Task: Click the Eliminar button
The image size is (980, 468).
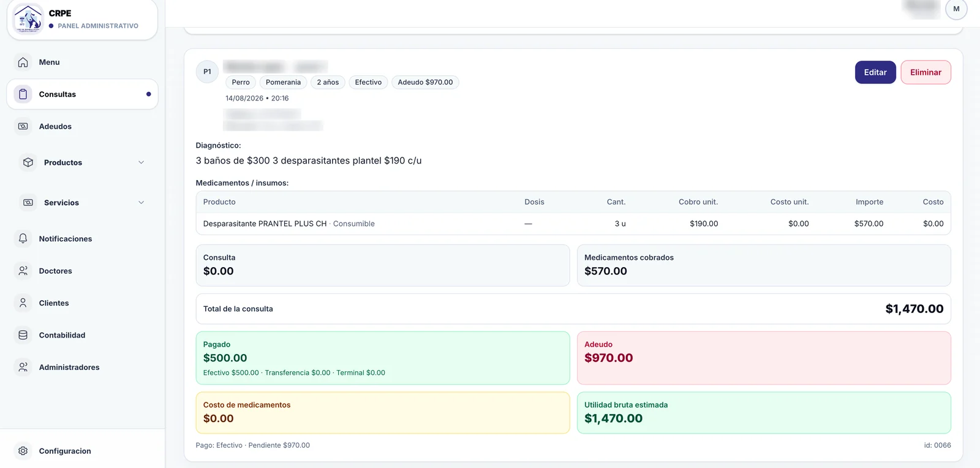Action: point(925,72)
